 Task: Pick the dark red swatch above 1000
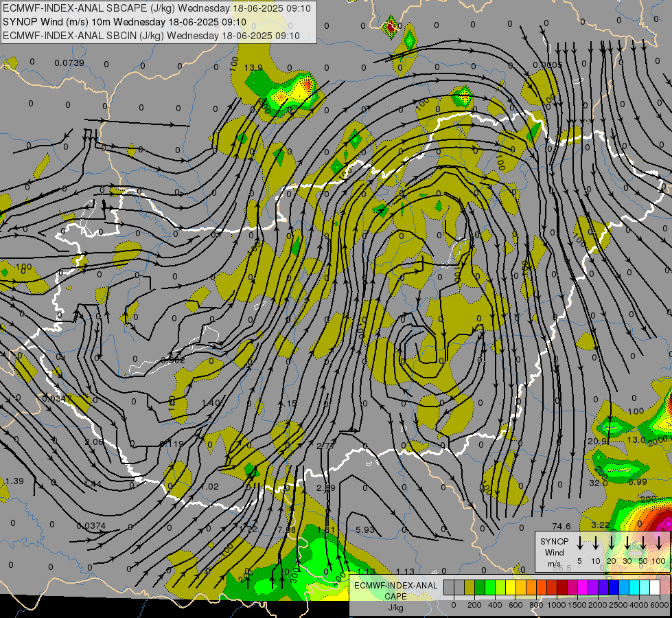[x=562, y=587]
